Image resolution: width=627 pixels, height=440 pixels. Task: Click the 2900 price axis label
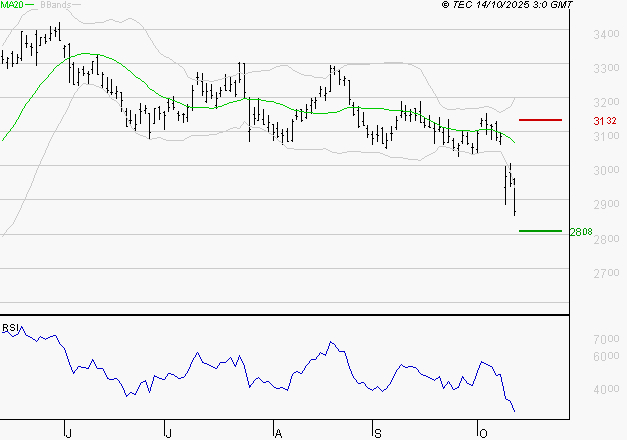point(606,204)
